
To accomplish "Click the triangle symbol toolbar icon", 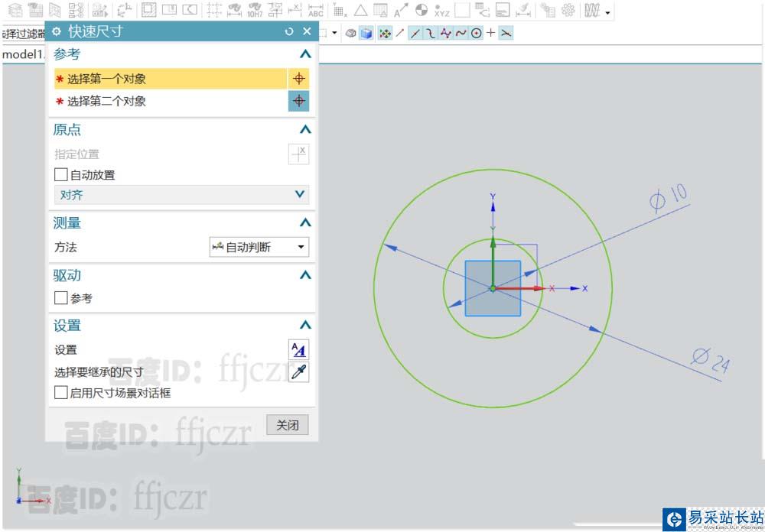I will (360, 10).
